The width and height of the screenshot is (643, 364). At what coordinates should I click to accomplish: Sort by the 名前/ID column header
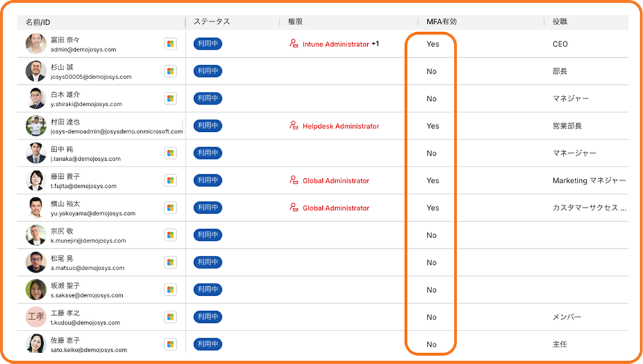39,22
